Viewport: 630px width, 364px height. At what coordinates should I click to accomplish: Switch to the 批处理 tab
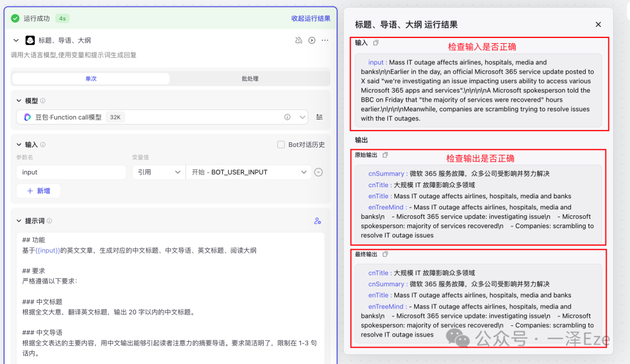point(250,79)
